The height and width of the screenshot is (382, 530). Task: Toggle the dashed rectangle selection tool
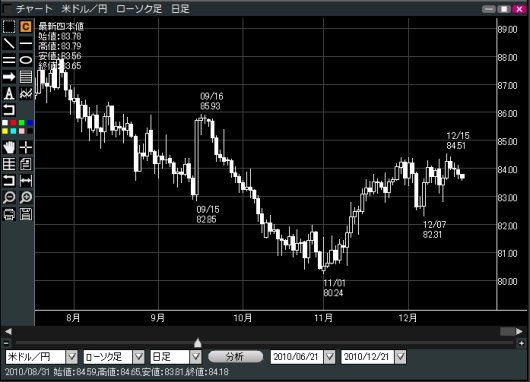tap(9, 26)
